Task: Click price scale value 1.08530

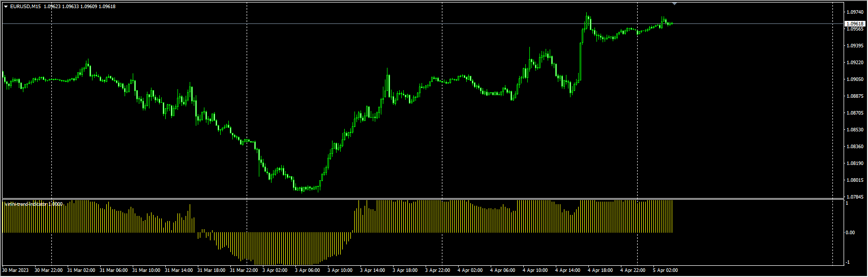Action: [855, 130]
